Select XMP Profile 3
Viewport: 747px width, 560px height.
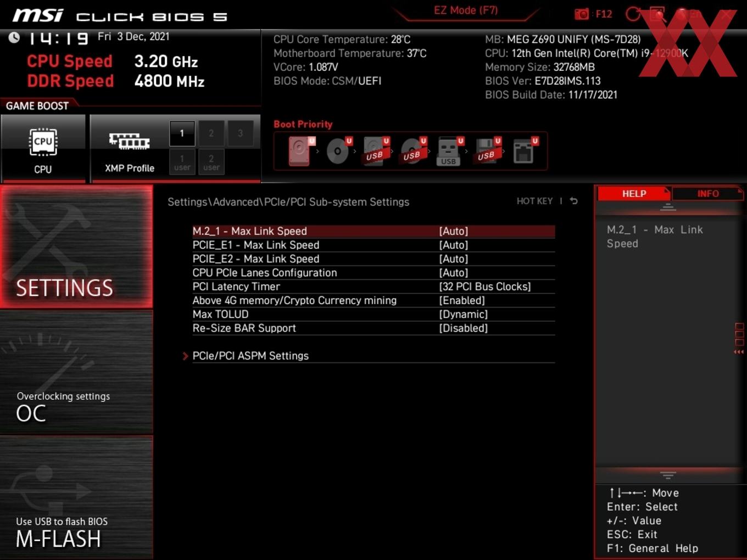(240, 133)
